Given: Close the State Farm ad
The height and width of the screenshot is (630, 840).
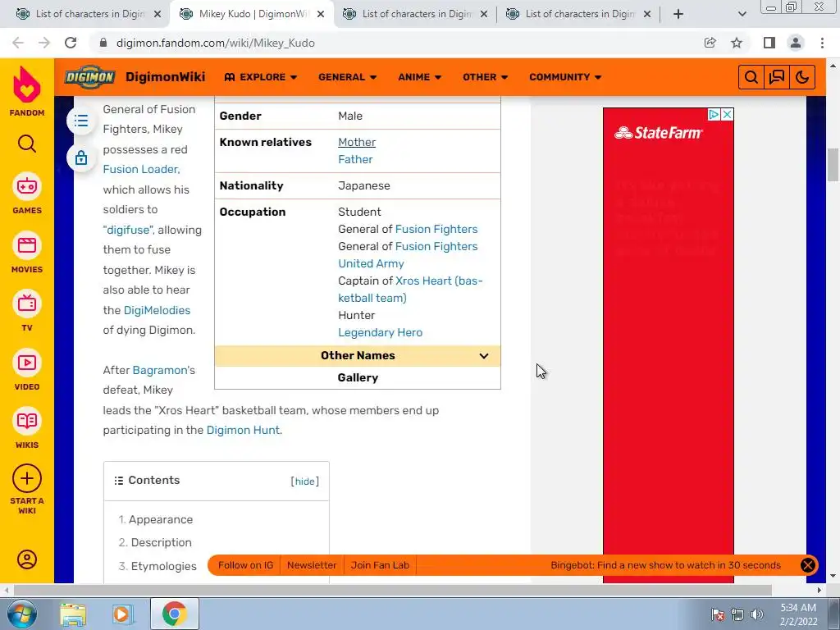Looking at the screenshot, I should (727, 114).
